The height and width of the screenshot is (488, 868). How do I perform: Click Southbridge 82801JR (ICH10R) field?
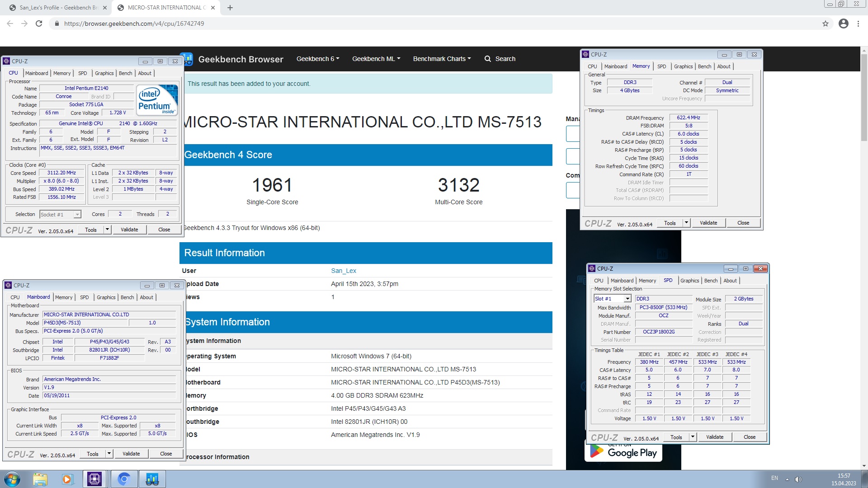(x=109, y=350)
